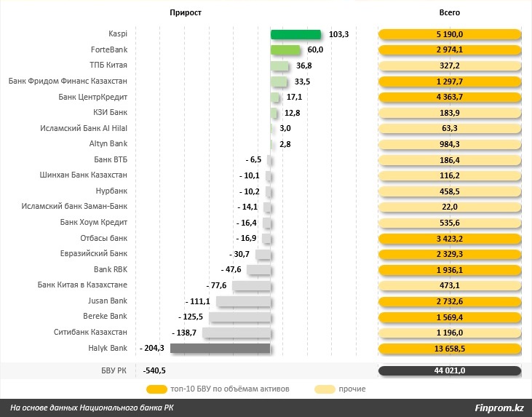The height and width of the screenshot is (417, 532).
Task: Select the БВУ РК summary value -540,5
Action: (154, 370)
